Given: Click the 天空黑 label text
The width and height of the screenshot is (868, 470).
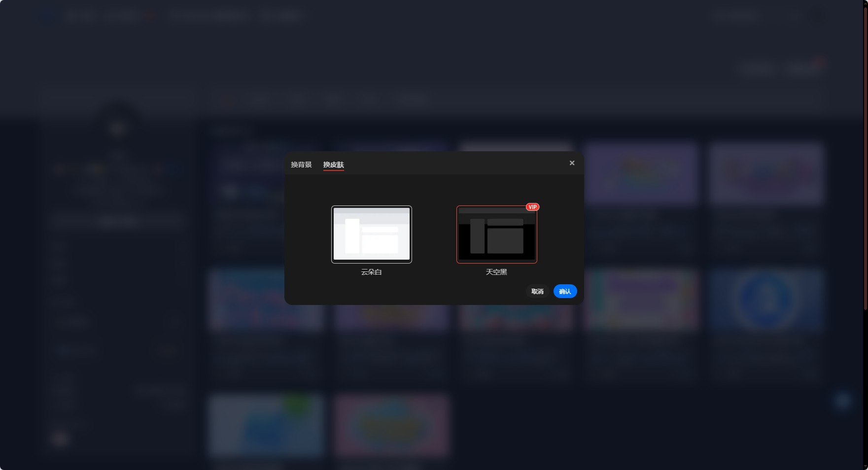Looking at the screenshot, I should pyautogui.click(x=496, y=272).
